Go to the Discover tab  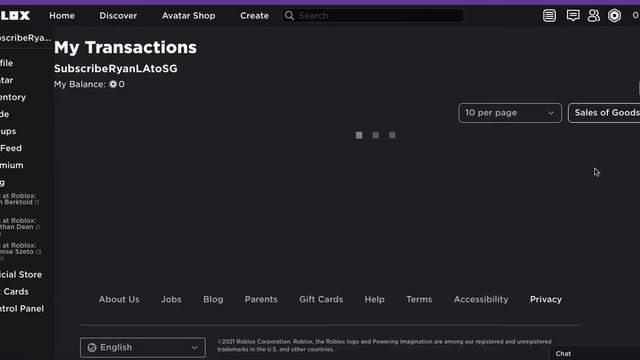click(x=118, y=16)
